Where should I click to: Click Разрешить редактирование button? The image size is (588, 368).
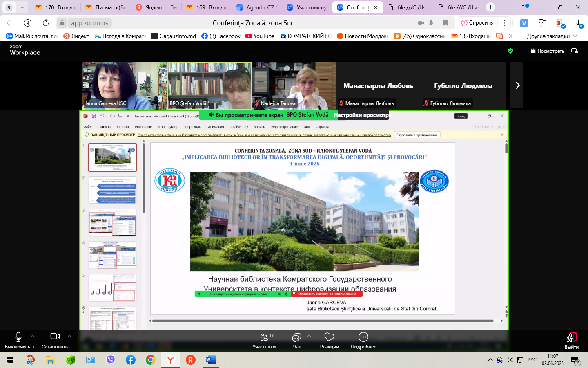[x=417, y=135]
